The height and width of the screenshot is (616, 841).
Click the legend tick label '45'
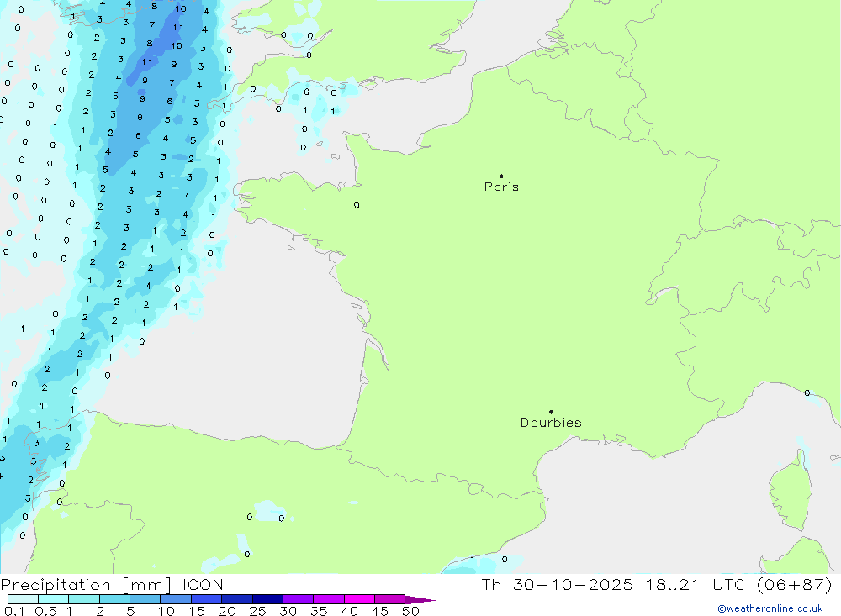[x=380, y=611]
